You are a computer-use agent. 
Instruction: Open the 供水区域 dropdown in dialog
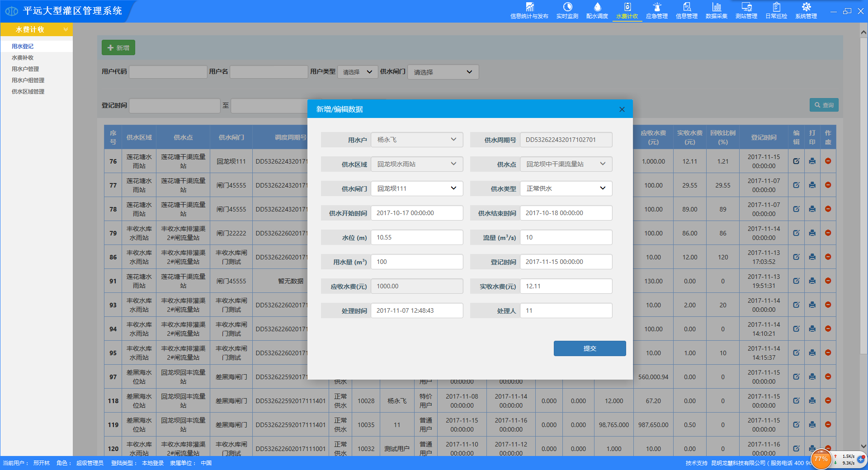(417, 164)
